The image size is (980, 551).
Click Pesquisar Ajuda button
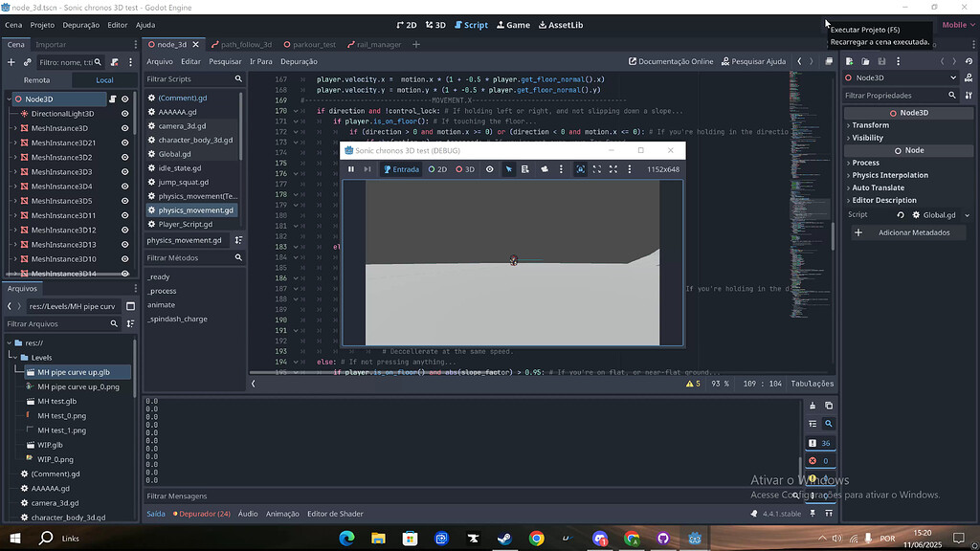coord(753,61)
